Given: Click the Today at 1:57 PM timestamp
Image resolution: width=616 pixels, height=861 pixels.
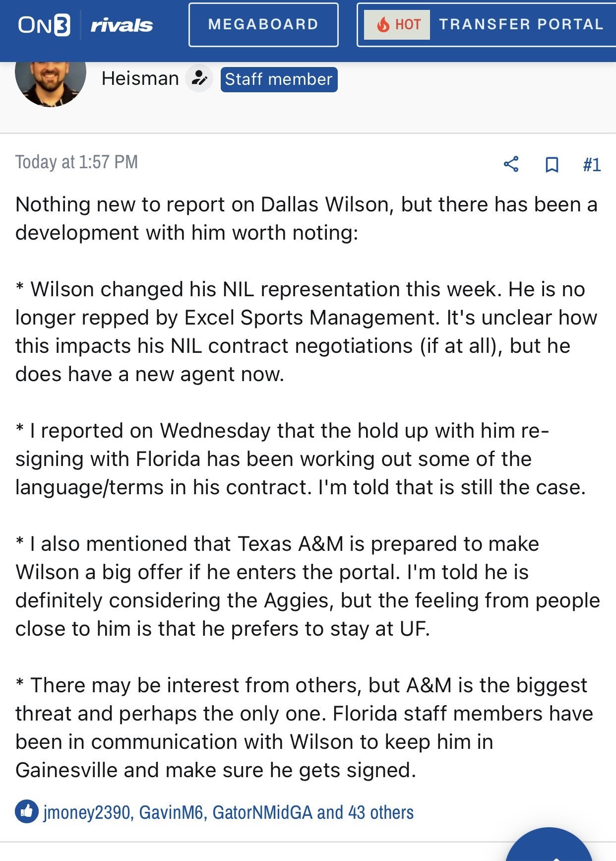Looking at the screenshot, I should point(76,162).
